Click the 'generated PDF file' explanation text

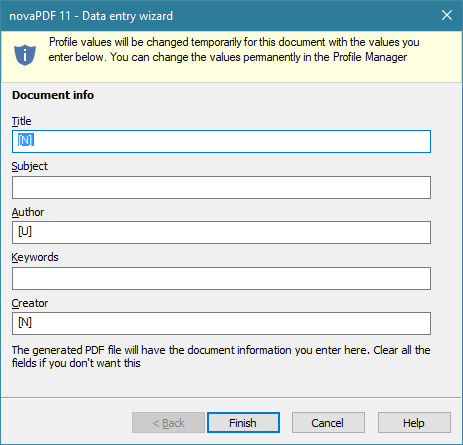[221, 356]
